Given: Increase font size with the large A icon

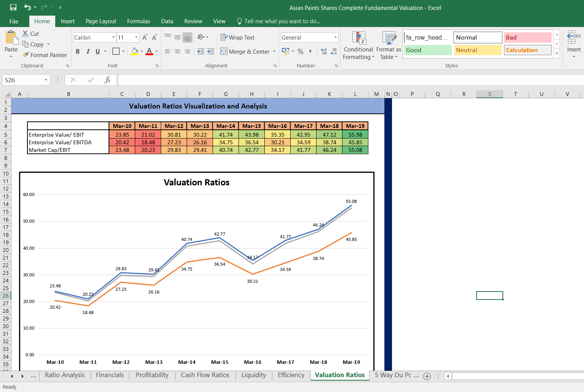Looking at the screenshot, I should coord(145,37).
